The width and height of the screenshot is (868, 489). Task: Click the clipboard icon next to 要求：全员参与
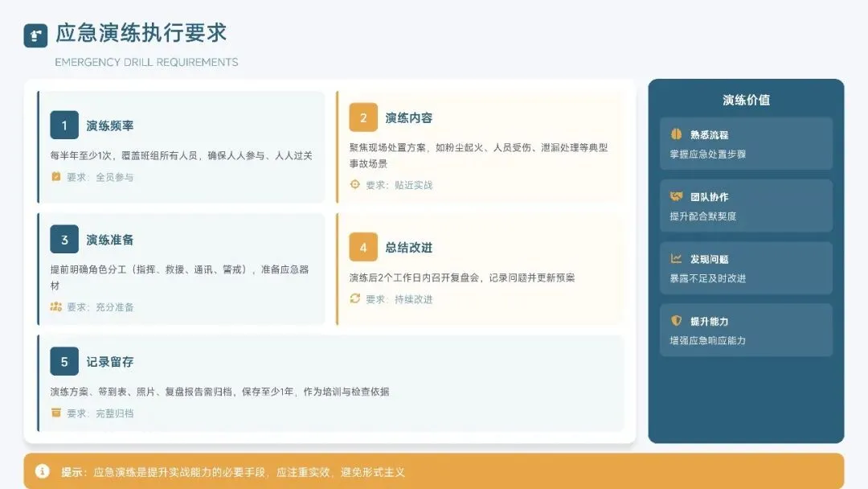pyautogui.click(x=56, y=177)
